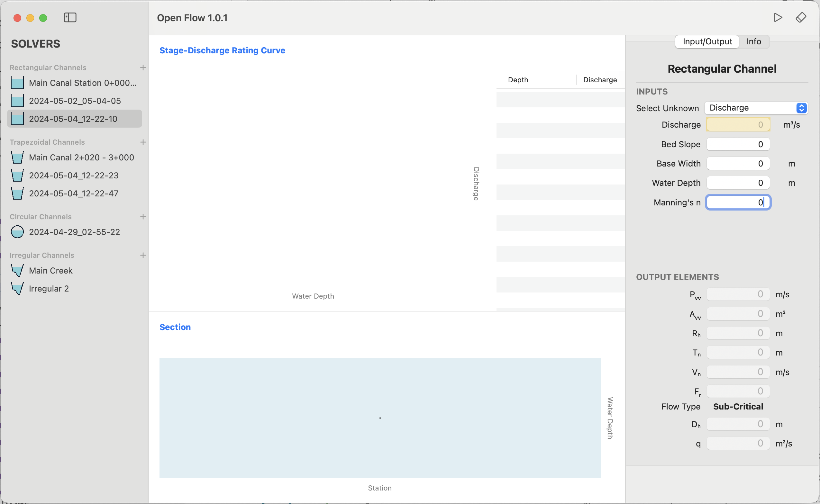Add a new Rectangular Channel with plus

coord(143,68)
